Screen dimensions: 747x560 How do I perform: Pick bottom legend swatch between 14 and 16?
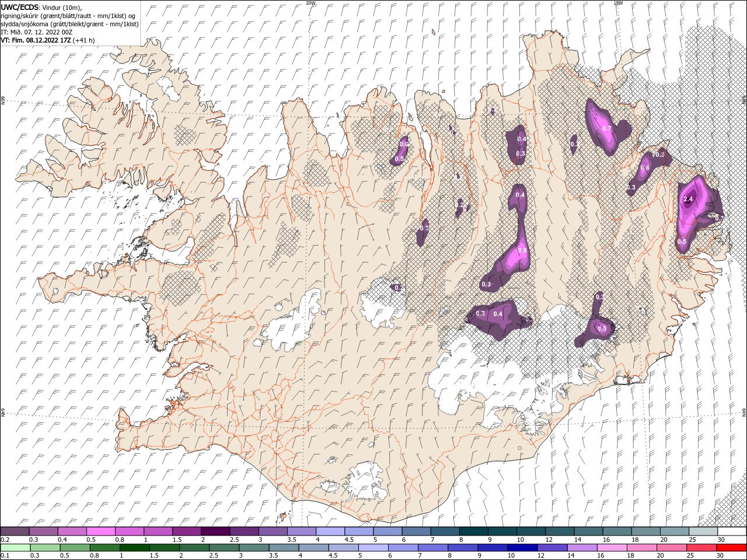click(x=582, y=548)
